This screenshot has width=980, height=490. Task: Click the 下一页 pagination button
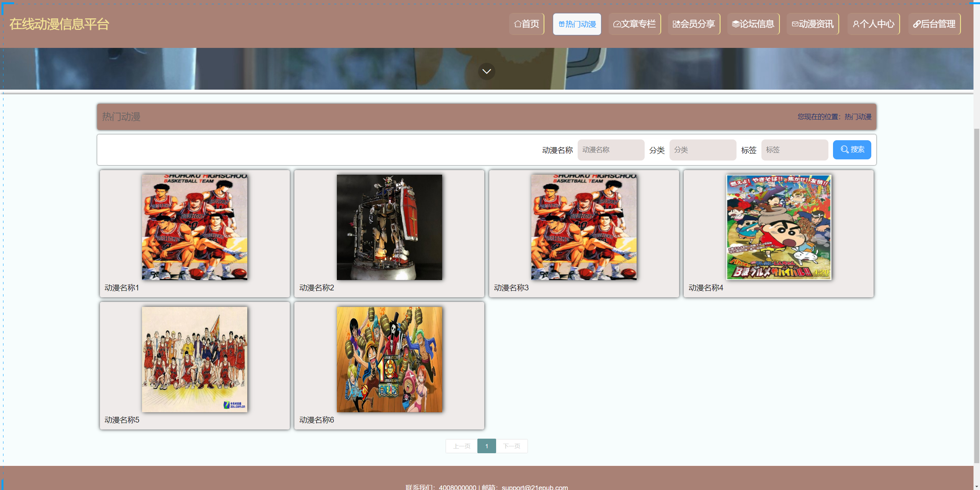(x=512, y=446)
